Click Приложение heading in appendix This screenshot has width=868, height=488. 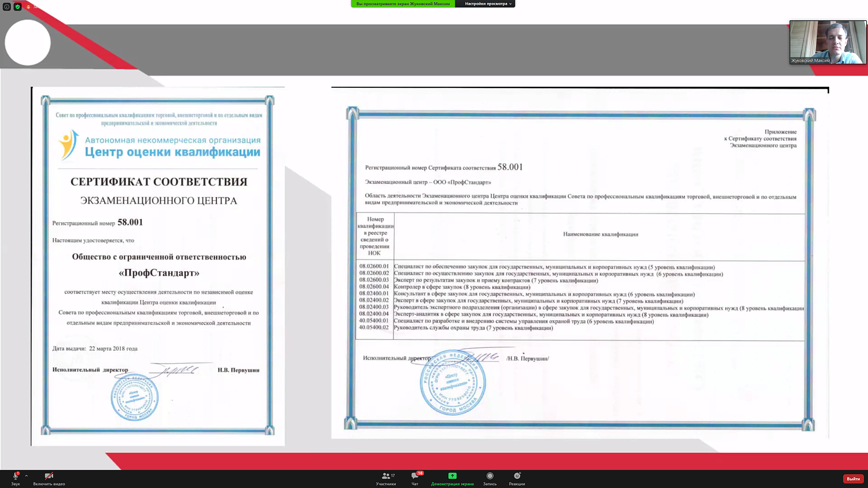781,132
